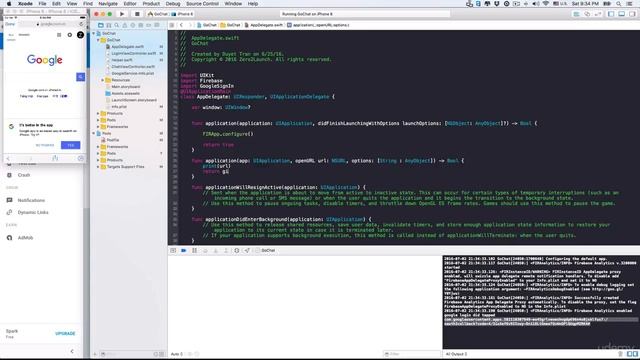
Task: Go back in editor history
Action: tap(181, 25)
